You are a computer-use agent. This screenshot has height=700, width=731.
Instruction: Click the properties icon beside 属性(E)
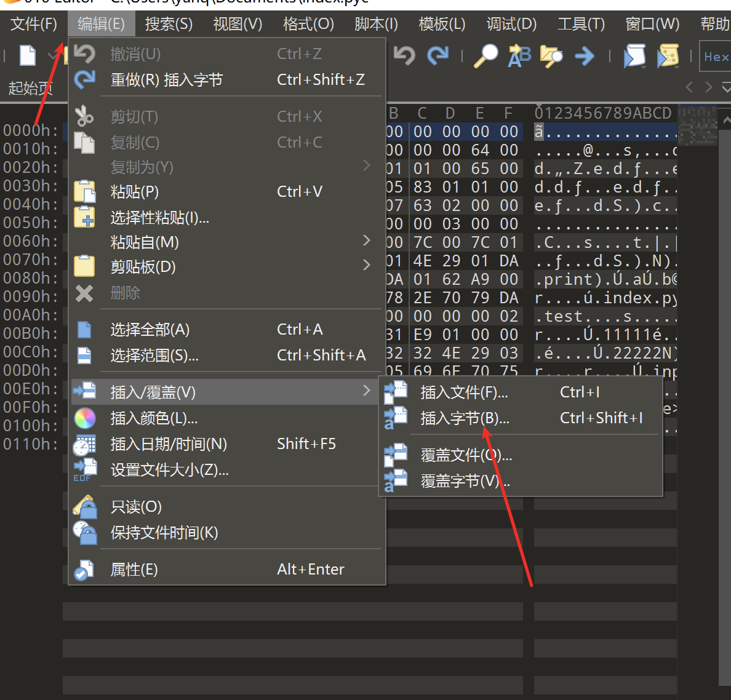coord(84,570)
